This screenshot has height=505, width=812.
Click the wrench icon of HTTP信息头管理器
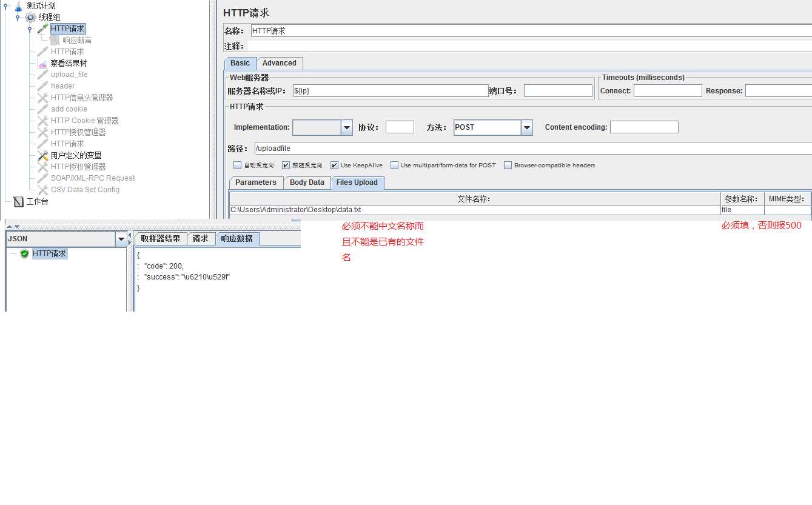(42, 98)
